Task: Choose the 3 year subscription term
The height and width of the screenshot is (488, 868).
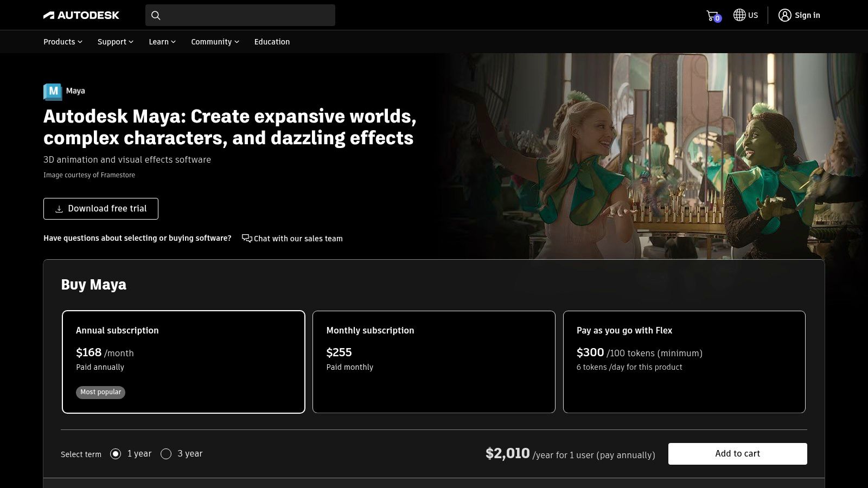Action: tap(166, 454)
